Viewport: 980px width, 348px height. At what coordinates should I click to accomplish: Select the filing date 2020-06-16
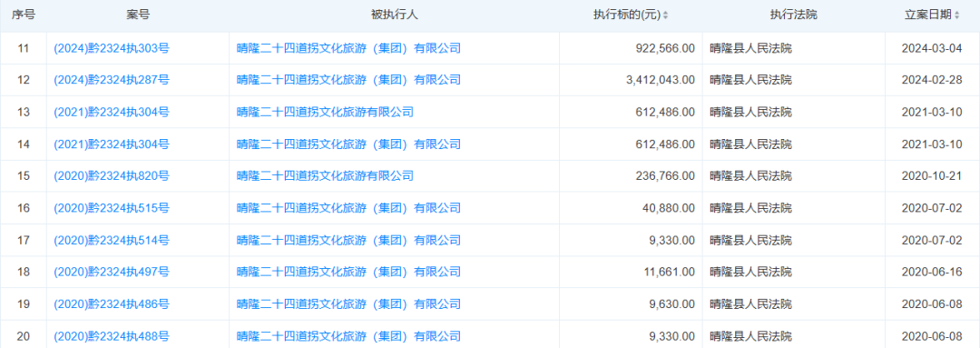tap(932, 273)
